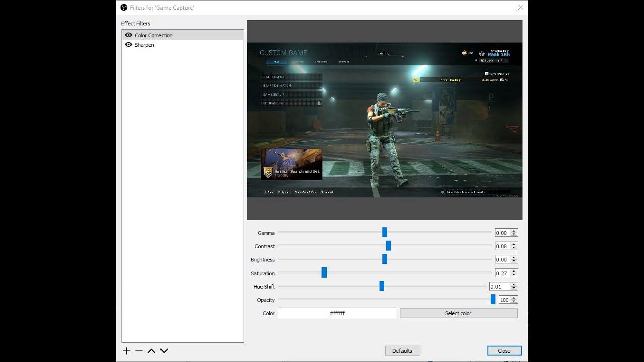
Task: Decrease Contrast with the down stepper arrow
Action: tap(514, 248)
